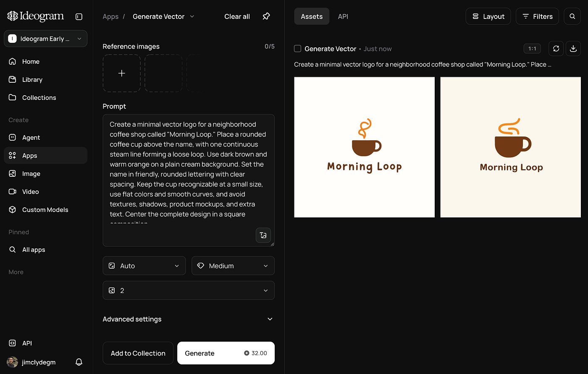Open the image count dropdown

[x=189, y=290]
